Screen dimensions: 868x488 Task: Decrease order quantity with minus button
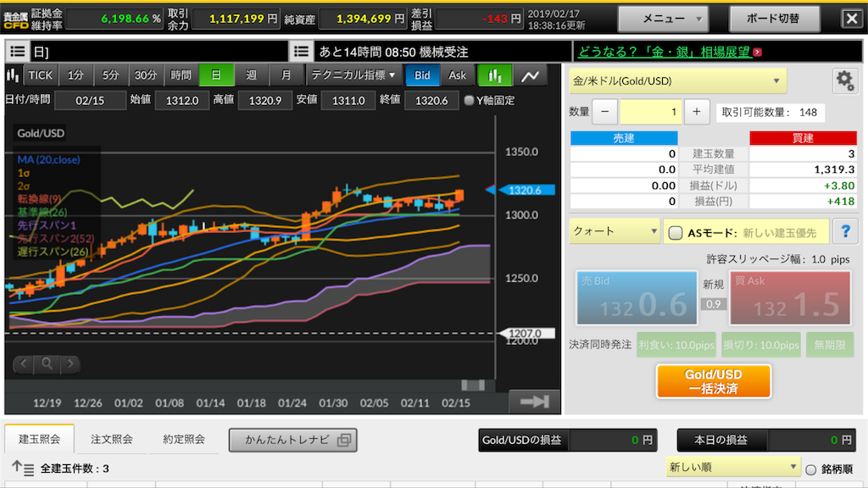coord(604,113)
